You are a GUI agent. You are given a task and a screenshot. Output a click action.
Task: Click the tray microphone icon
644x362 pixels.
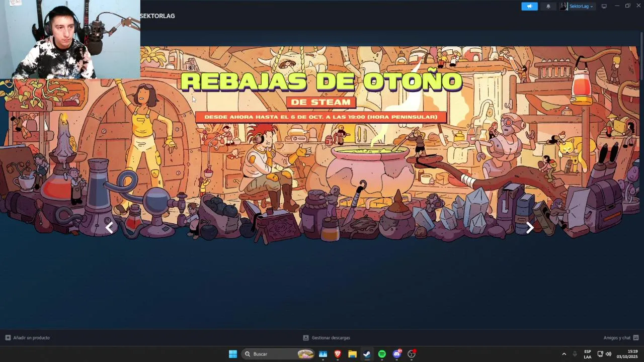pyautogui.click(x=575, y=354)
